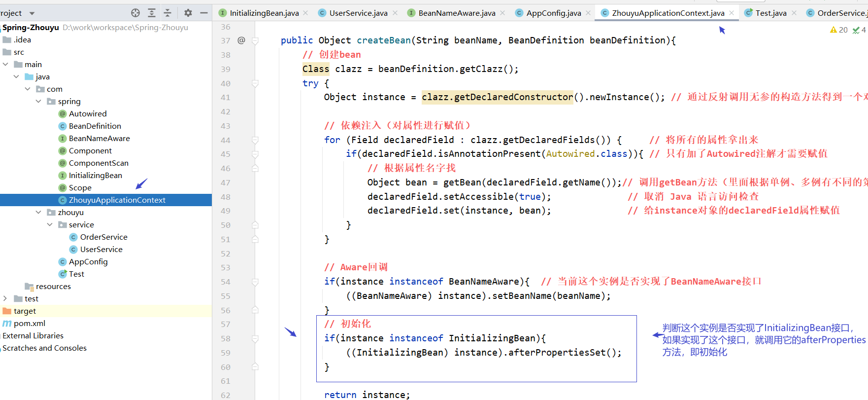Collapse the com package chevron

(x=28, y=89)
